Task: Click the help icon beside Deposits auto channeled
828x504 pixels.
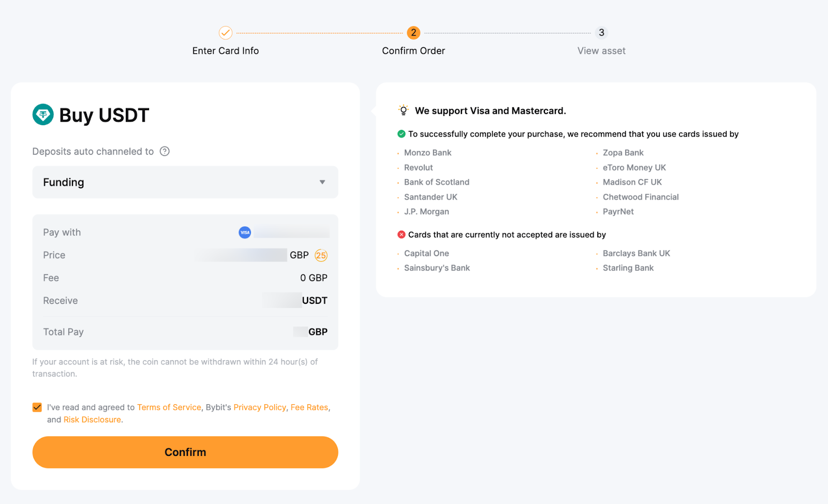Action: click(165, 151)
